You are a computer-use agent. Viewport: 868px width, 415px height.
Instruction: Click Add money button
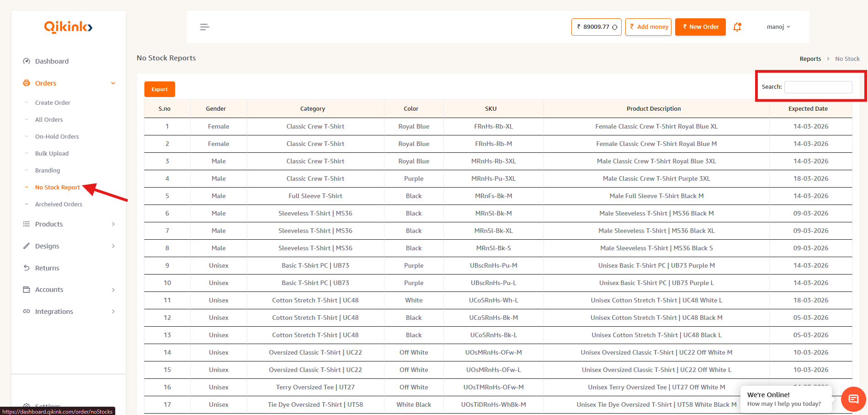(648, 27)
